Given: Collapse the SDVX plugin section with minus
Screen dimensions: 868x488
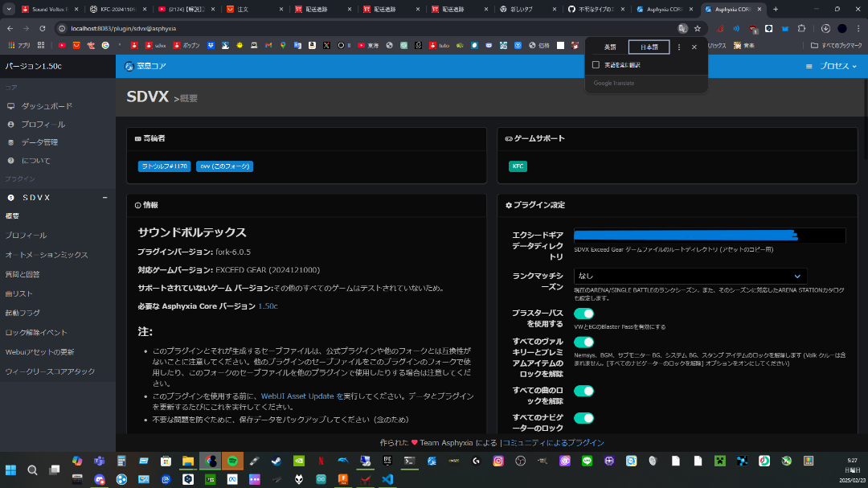Looking at the screenshot, I should coord(104,198).
